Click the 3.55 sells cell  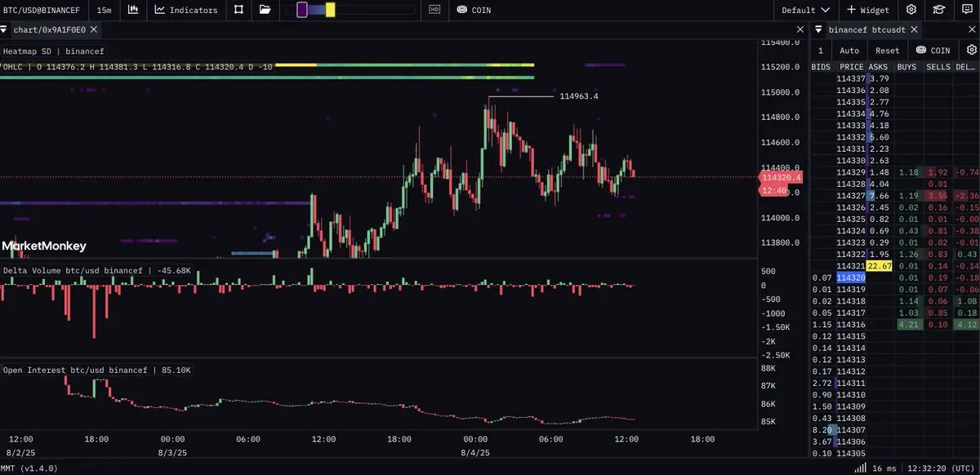(938, 196)
